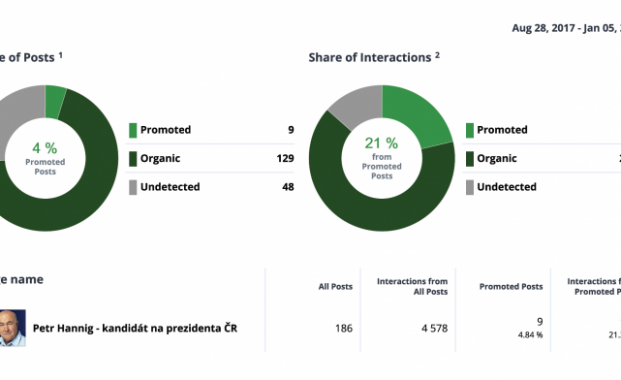Click the Organic dark green swatch in Posts legend
The height and width of the screenshot is (380, 621).
click(133, 159)
